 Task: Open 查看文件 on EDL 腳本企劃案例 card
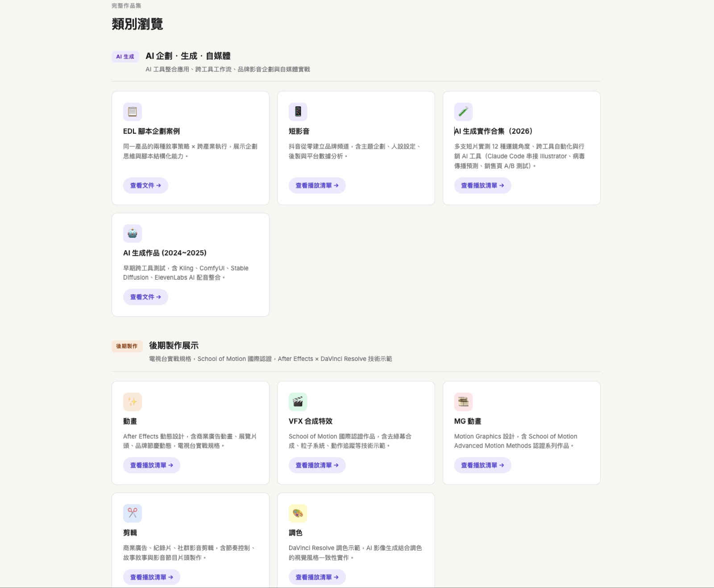point(145,186)
